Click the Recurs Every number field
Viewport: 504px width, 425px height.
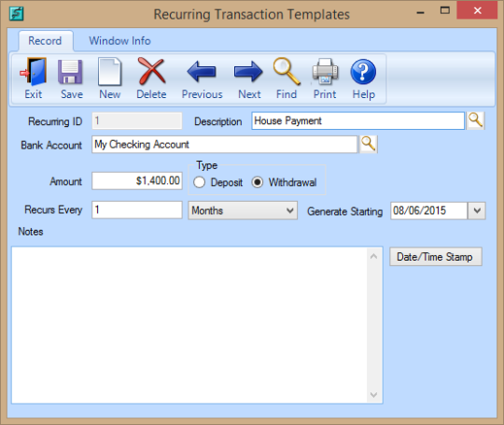pyautogui.click(x=137, y=210)
